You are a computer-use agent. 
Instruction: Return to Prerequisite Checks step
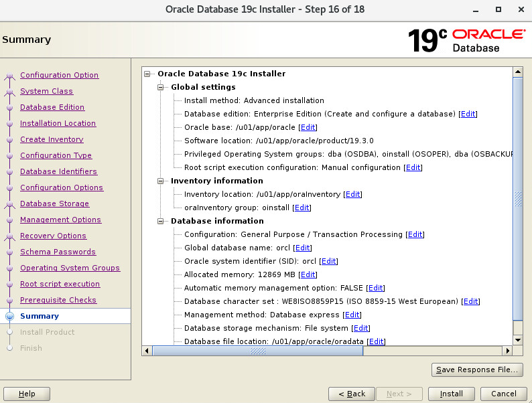(58, 300)
